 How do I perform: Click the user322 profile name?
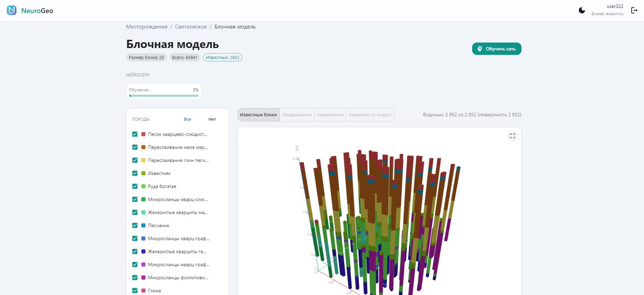pyautogui.click(x=615, y=6)
